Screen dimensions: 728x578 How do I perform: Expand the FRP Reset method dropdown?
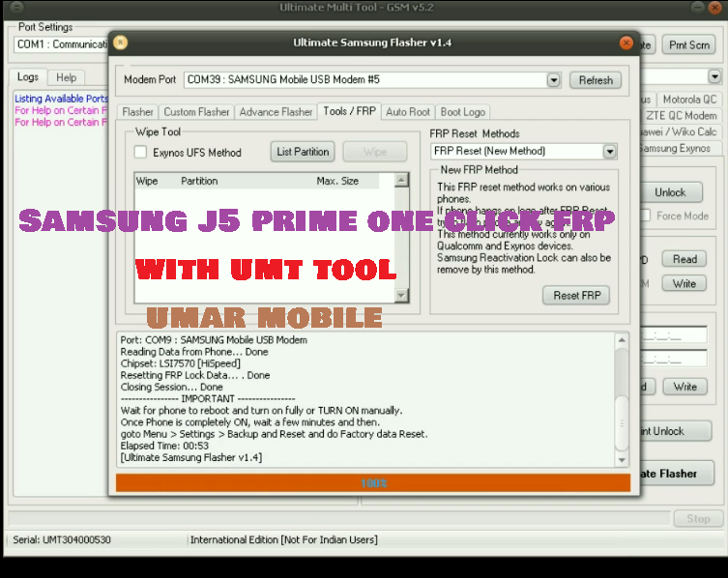[609, 152]
